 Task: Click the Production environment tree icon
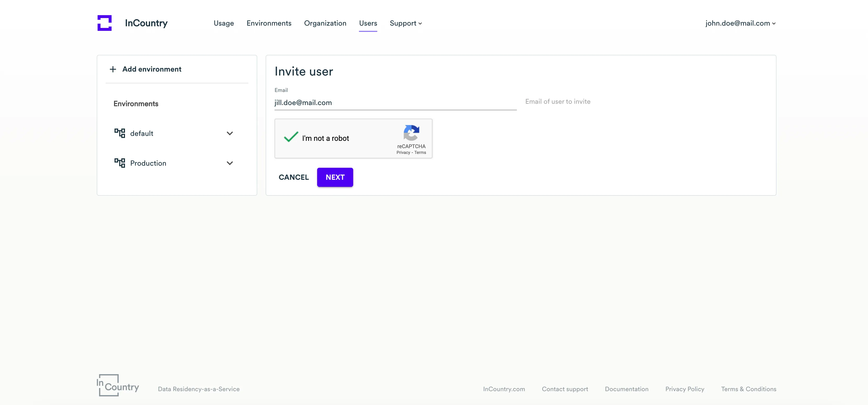(120, 163)
